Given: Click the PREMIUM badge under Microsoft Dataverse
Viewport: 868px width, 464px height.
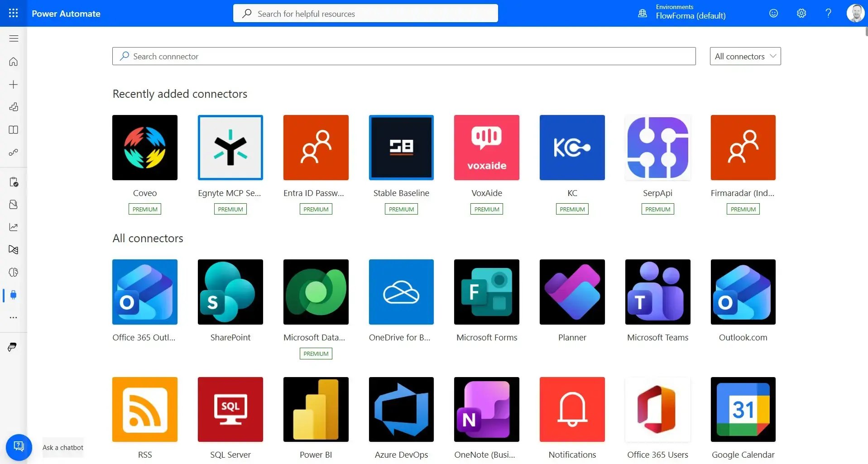Looking at the screenshot, I should point(316,354).
